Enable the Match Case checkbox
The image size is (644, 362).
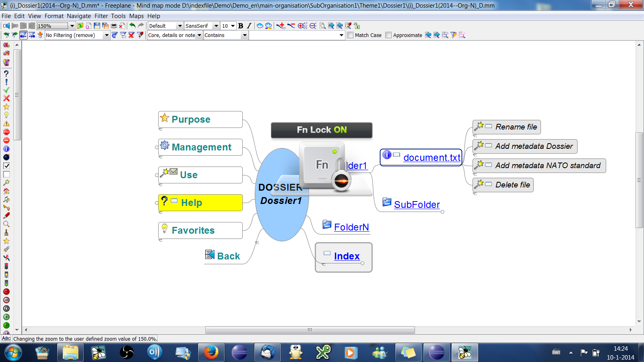click(x=351, y=35)
